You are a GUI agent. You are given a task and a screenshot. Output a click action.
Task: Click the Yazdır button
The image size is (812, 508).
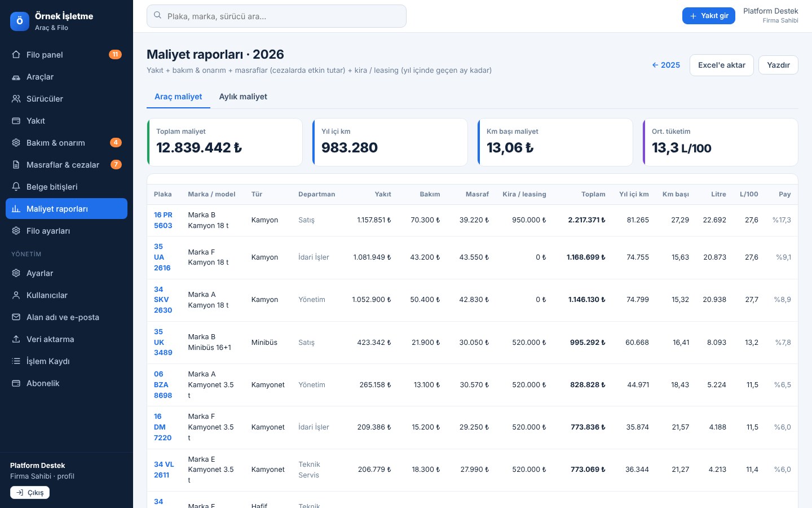pyautogui.click(x=778, y=65)
